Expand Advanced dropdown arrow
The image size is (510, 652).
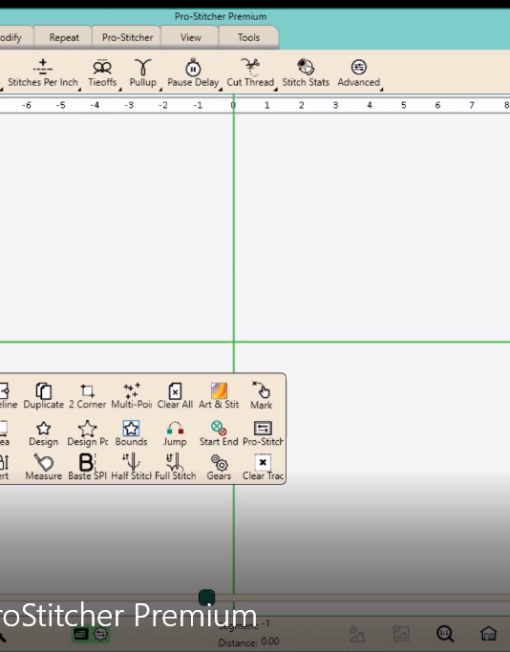click(x=382, y=89)
